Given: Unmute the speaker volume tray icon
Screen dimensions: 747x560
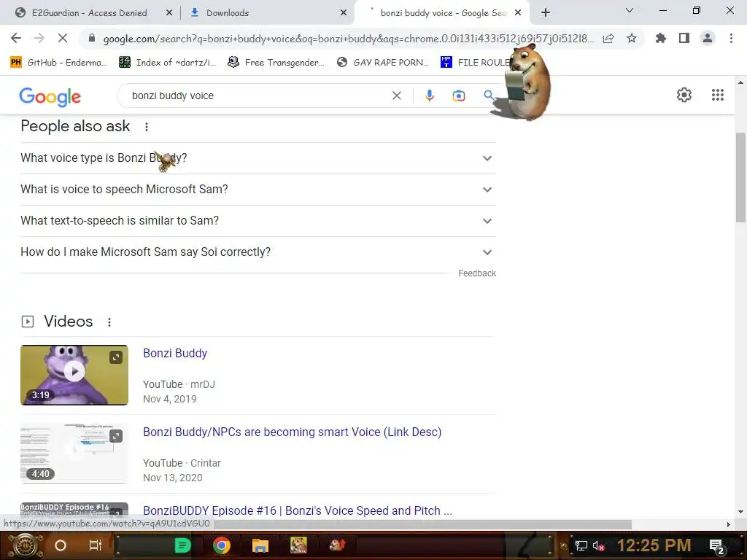Looking at the screenshot, I should click(x=599, y=546).
